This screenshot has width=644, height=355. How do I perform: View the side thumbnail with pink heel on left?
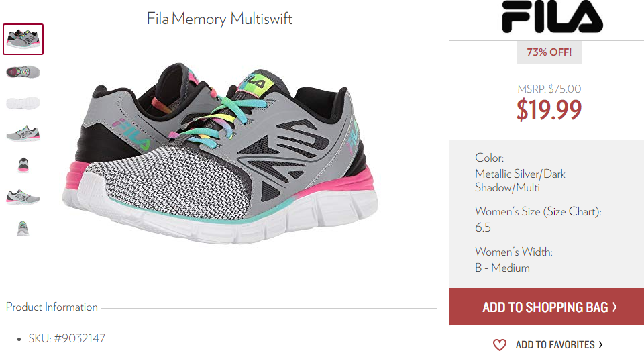pos(23,197)
